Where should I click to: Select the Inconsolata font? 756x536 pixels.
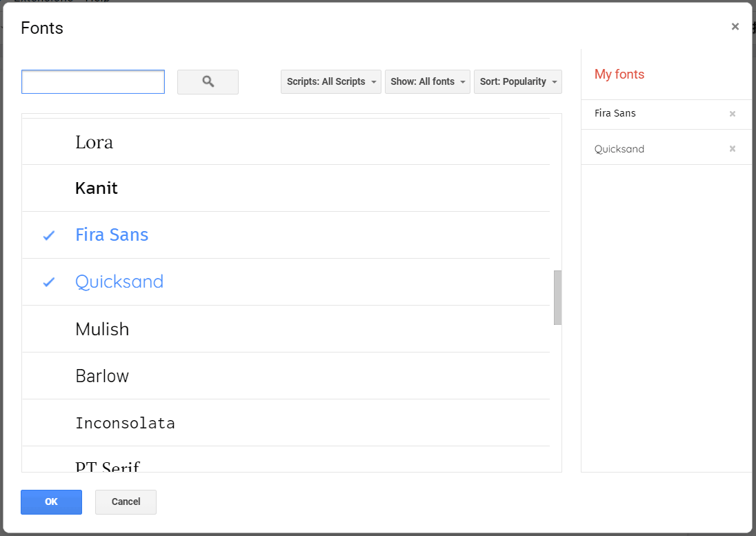pos(126,423)
